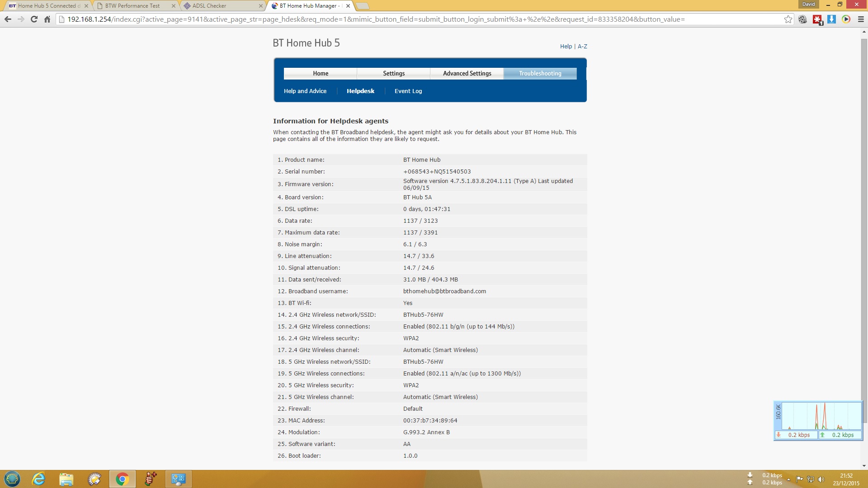Open the Chrome hamburger menu
Screen dimensions: 868x488
coord(860,19)
